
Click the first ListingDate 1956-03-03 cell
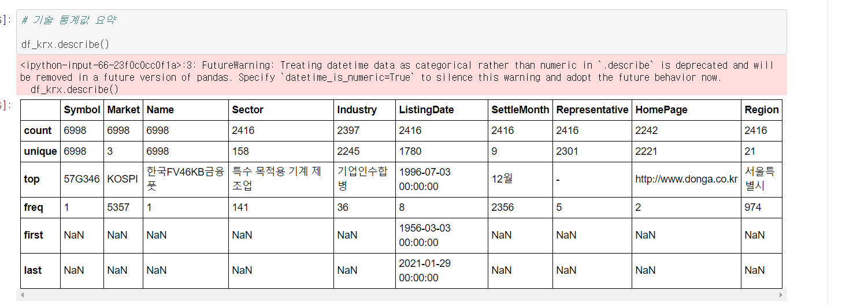(x=442, y=235)
